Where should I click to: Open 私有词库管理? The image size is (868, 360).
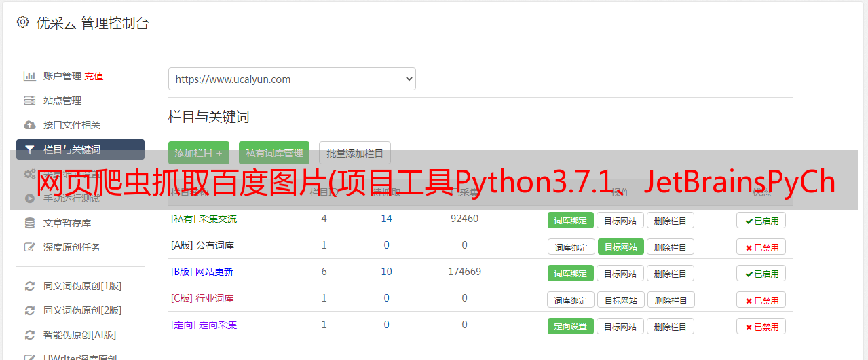274,153
